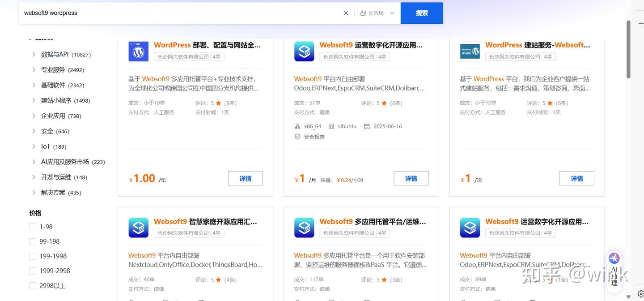Click the WordPress logo on the first product card
644x301 pixels.
138,51
